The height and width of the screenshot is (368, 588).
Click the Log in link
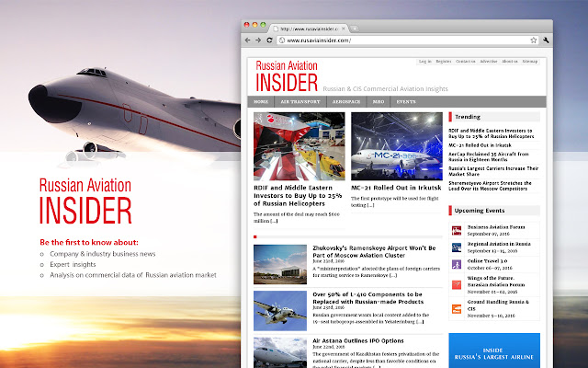[x=424, y=62]
